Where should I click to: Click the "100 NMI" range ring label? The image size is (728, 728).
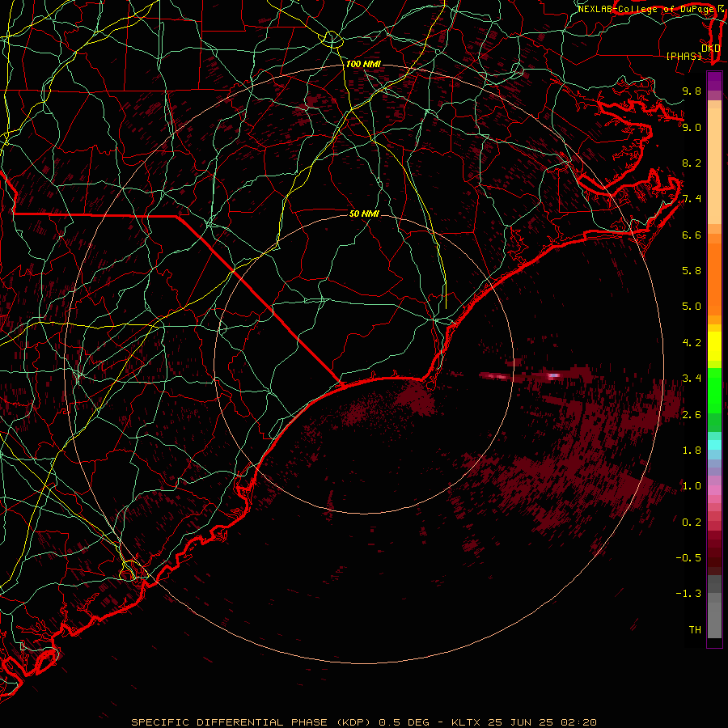(x=363, y=64)
